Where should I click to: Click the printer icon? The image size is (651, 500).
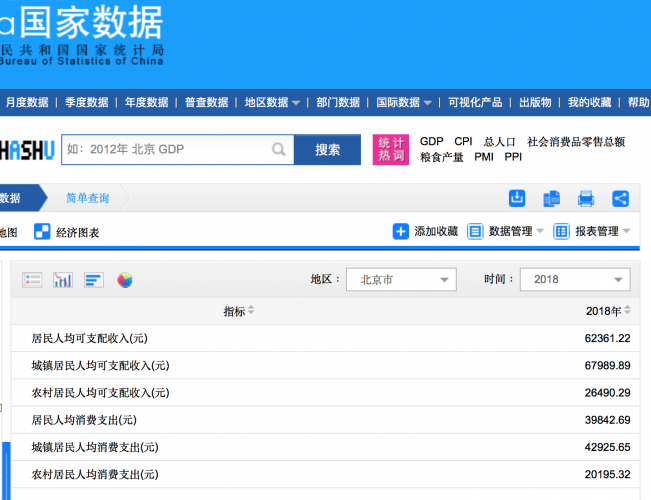pos(586,198)
